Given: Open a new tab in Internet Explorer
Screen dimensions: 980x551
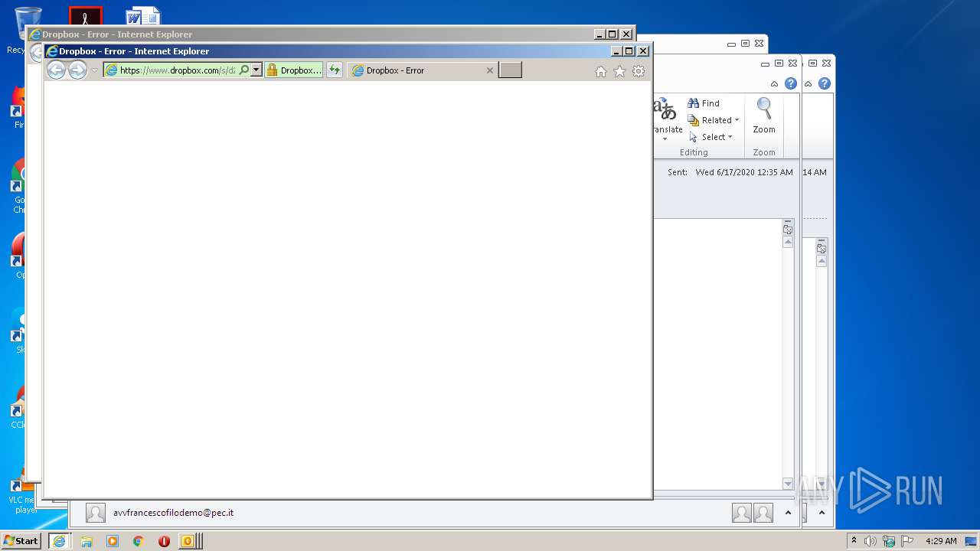Looking at the screenshot, I should pyautogui.click(x=510, y=70).
